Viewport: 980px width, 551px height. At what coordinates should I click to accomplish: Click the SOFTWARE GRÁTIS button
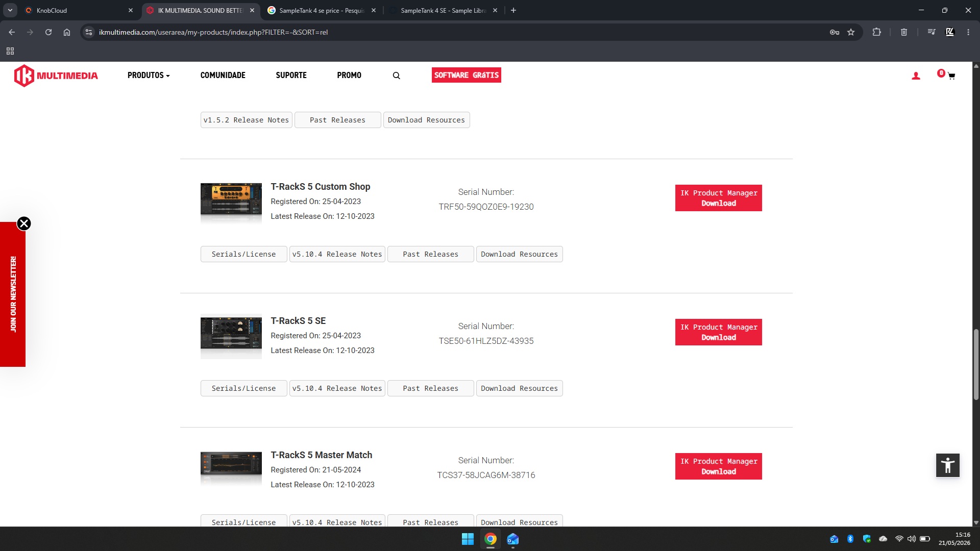pyautogui.click(x=467, y=75)
